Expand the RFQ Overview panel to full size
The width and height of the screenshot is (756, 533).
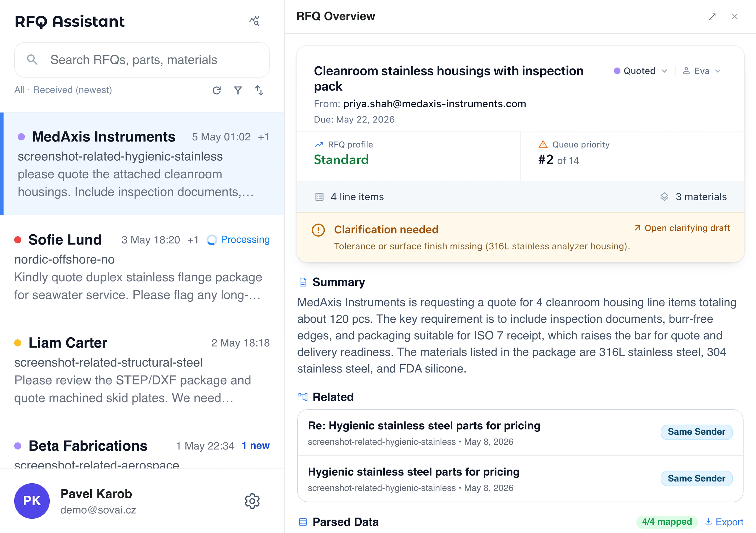pyautogui.click(x=712, y=16)
